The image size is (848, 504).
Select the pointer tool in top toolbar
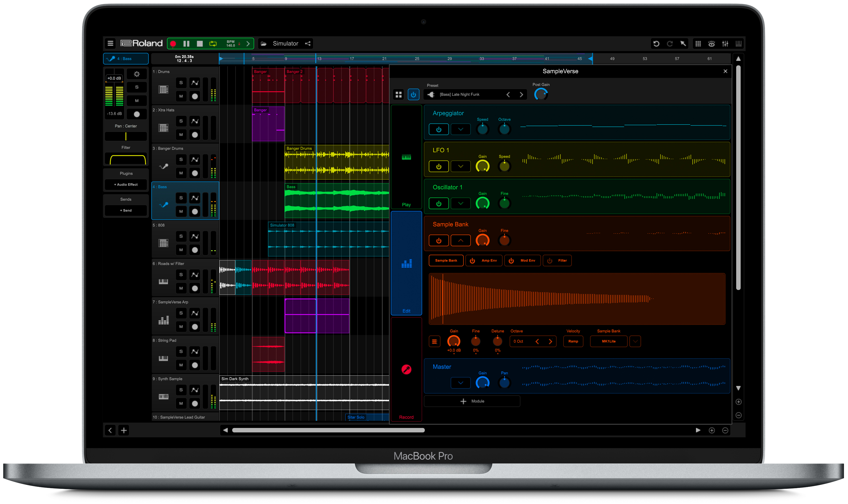[683, 43]
